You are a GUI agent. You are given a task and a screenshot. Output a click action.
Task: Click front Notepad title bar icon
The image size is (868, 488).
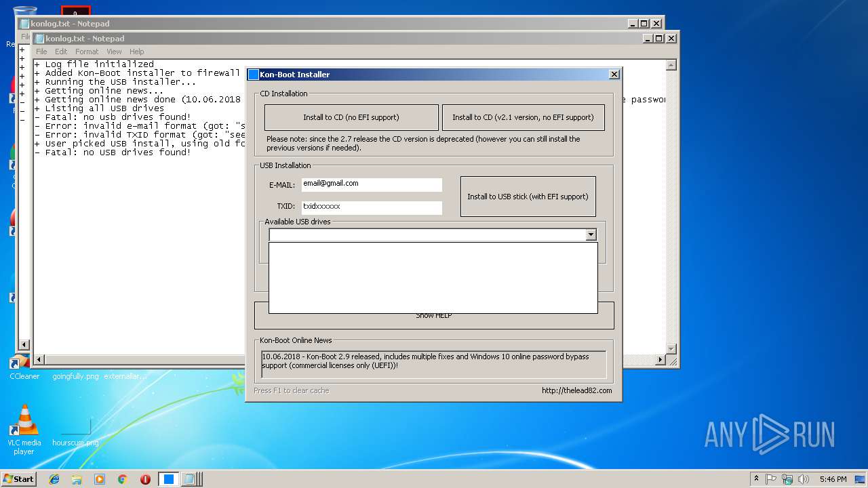click(x=39, y=39)
